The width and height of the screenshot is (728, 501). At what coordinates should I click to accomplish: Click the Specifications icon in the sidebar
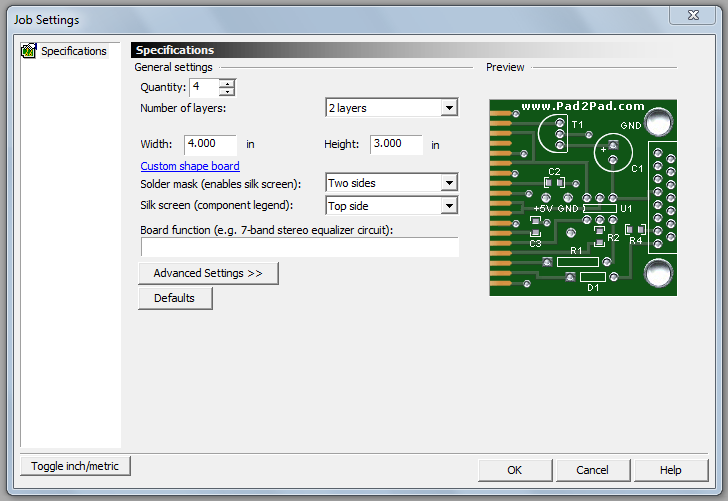(28, 51)
